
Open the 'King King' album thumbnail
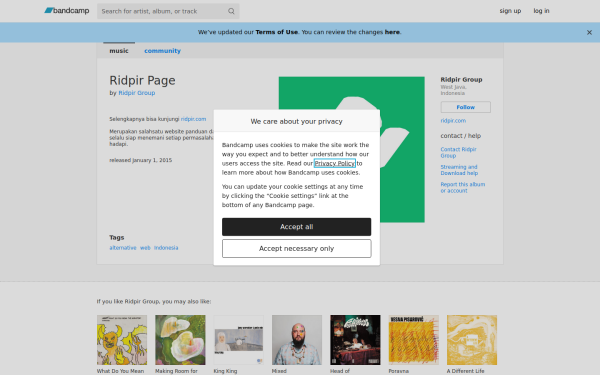pyautogui.click(x=238, y=340)
